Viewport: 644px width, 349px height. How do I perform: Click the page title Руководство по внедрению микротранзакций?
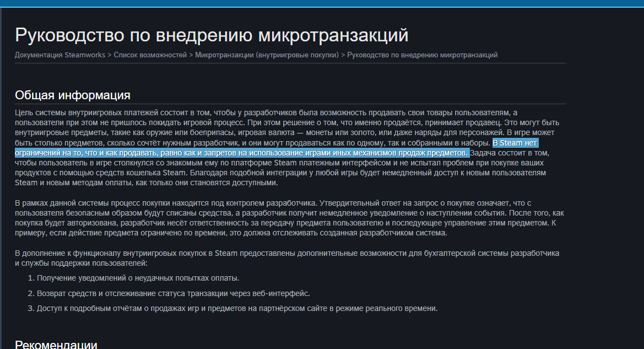tap(212, 35)
